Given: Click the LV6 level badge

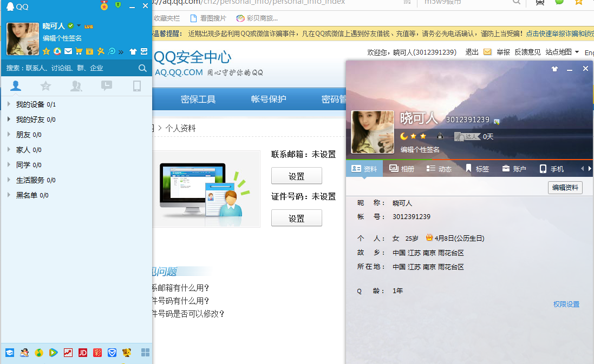Looking at the screenshot, I should (89, 27).
